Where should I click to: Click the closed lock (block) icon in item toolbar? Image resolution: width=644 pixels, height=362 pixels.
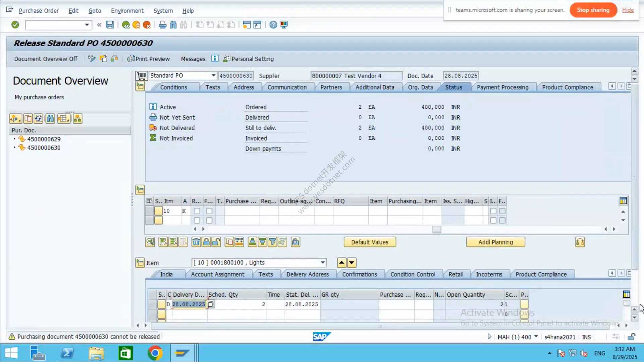coord(206,242)
